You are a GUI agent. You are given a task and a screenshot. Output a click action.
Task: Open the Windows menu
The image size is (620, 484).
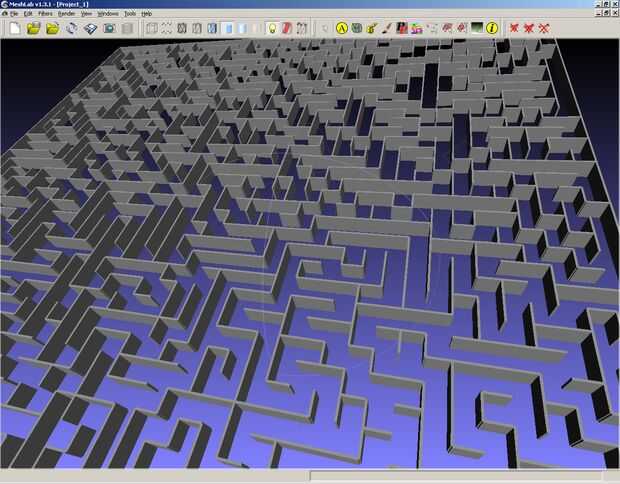click(108, 13)
